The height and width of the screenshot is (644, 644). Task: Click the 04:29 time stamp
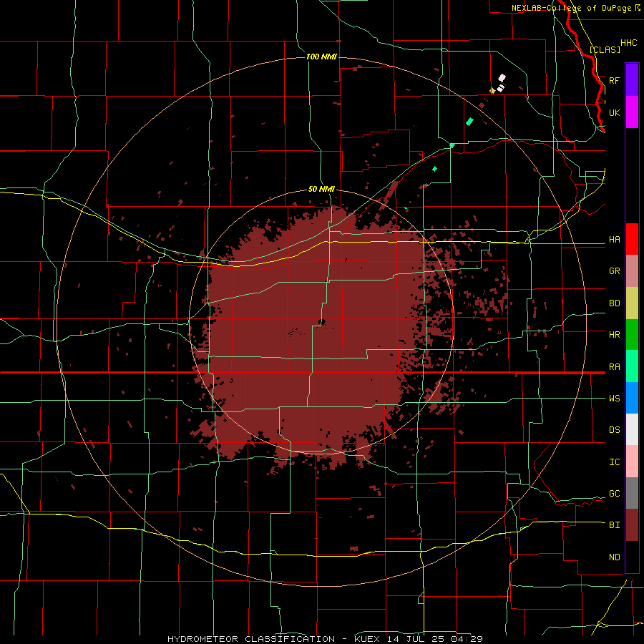click(467, 639)
